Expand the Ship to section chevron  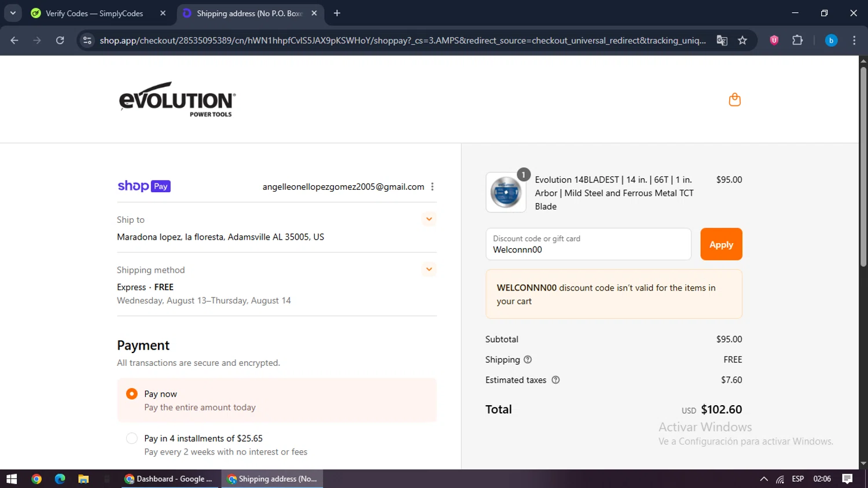pyautogui.click(x=429, y=219)
